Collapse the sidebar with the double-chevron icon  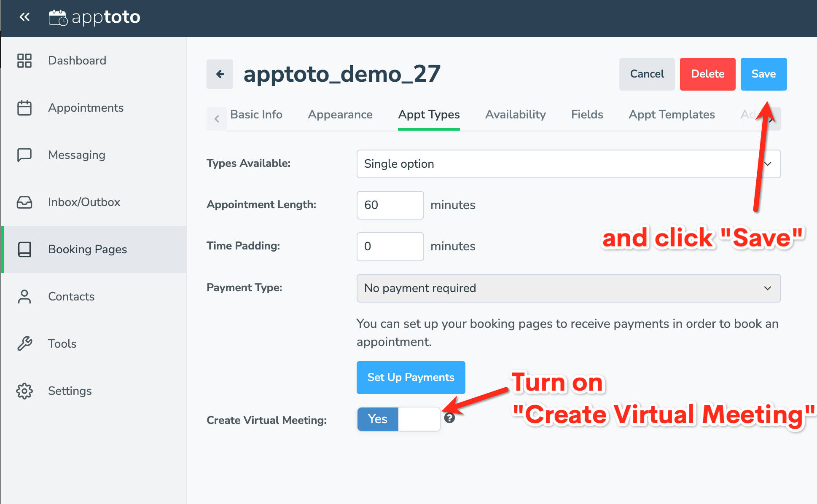click(24, 17)
